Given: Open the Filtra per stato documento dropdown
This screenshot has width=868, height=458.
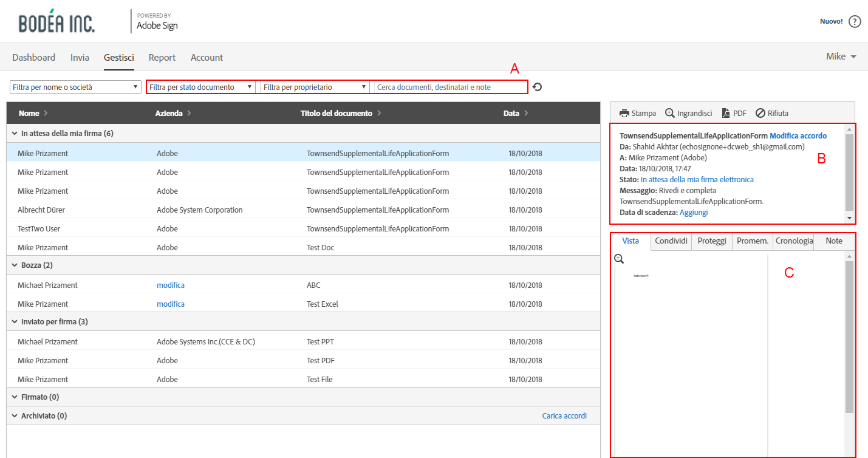Looking at the screenshot, I should coord(201,87).
